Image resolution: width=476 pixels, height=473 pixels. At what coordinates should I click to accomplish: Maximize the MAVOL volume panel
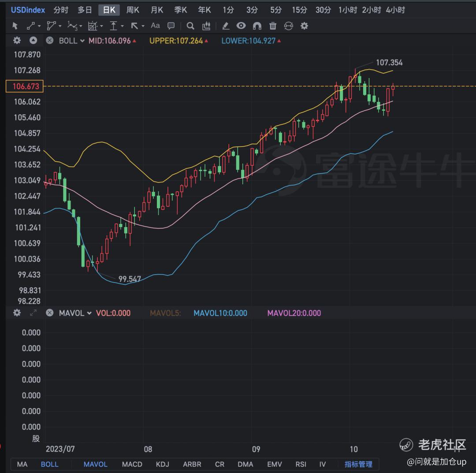click(x=33, y=313)
